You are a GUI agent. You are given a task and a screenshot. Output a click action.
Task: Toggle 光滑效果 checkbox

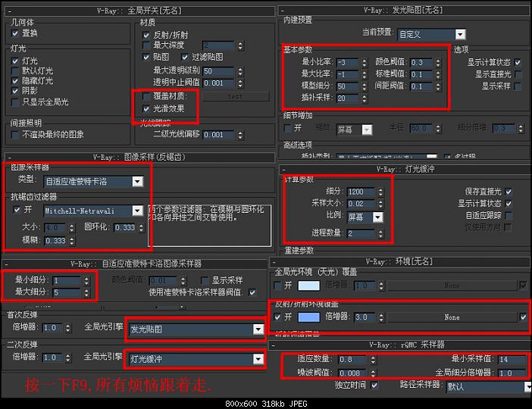[x=146, y=108]
